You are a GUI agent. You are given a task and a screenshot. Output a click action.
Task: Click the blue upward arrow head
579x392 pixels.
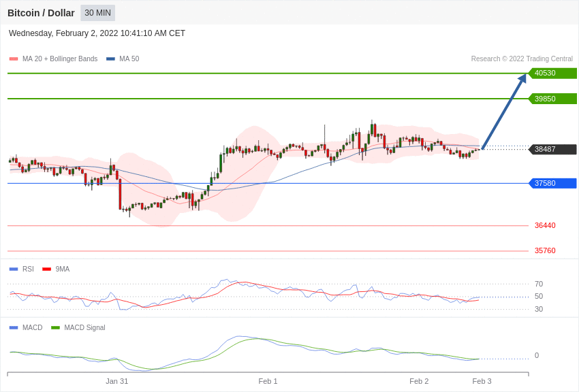[x=522, y=79]
